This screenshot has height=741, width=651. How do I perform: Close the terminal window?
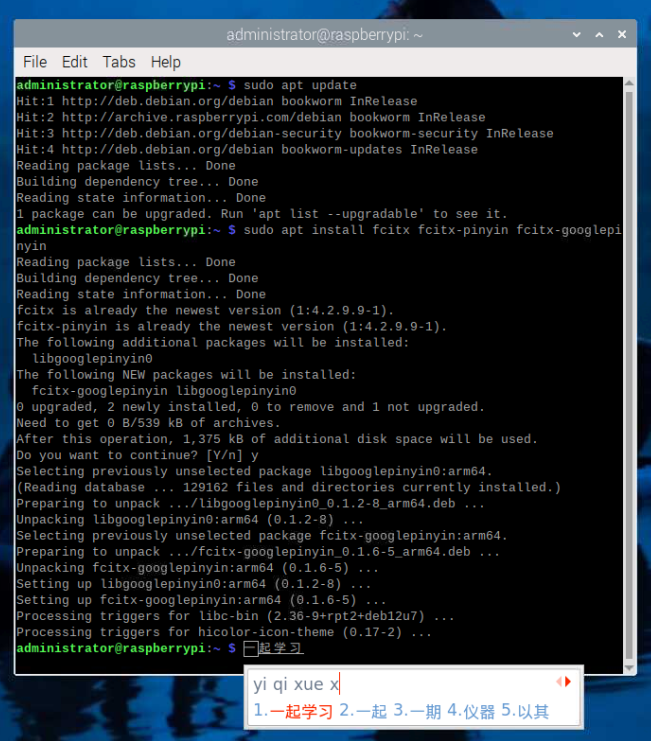click(622, 34)
